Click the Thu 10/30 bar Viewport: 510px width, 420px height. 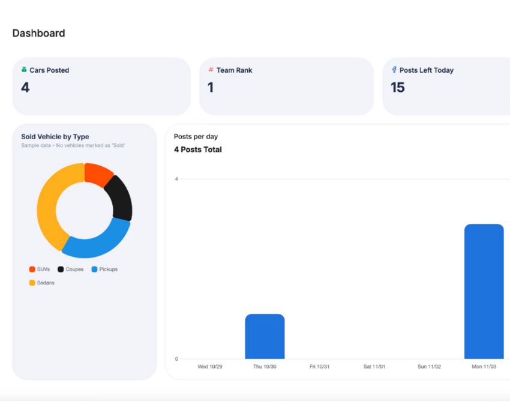tap(265, 337)
